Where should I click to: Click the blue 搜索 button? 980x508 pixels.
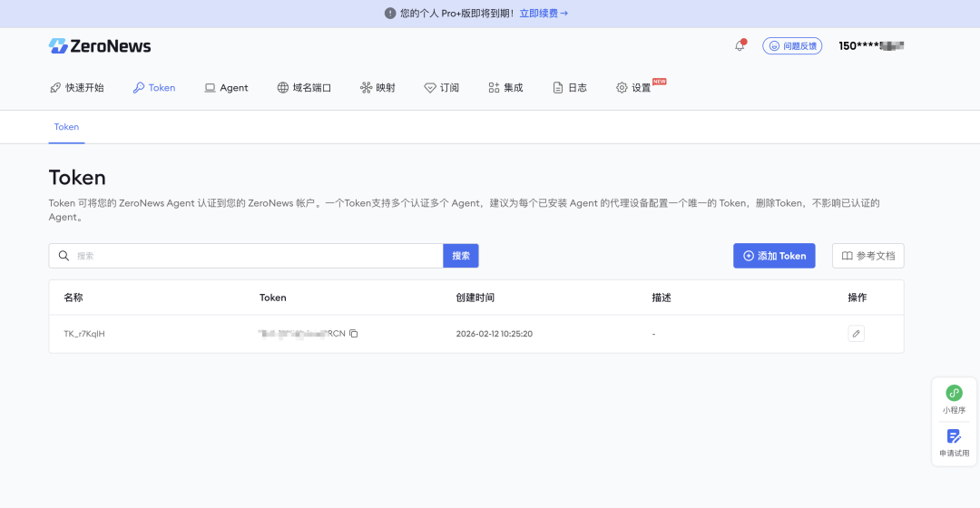pos(461,256)
